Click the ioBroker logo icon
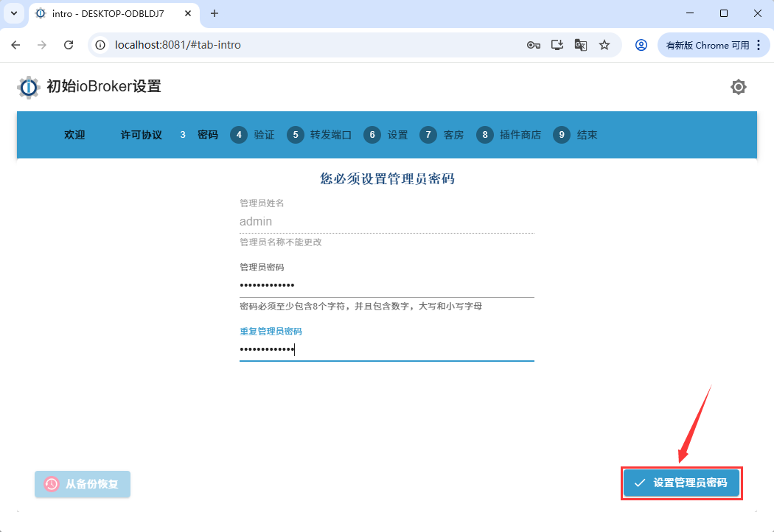The image size is (774, 532). pyautogui.click(x=29, y=87)
